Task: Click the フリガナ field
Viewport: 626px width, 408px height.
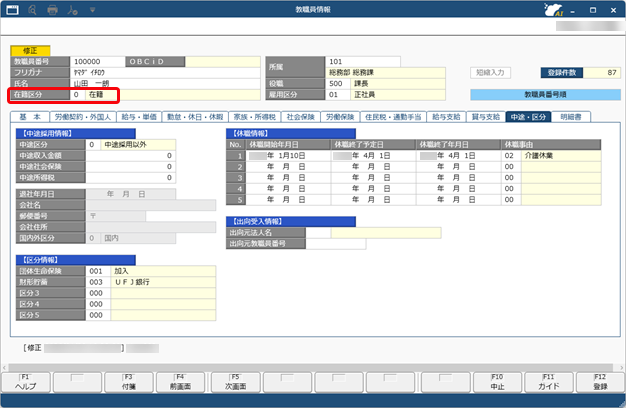Action: [165, 73]
